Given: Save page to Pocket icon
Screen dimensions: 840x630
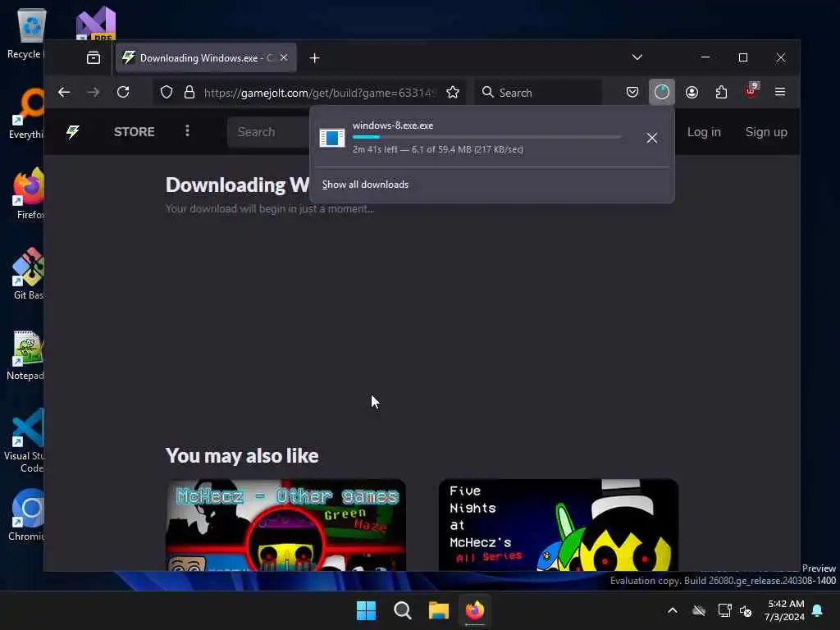Looking at the screenshot, I should pyautogui.click(x=632, y=92).
